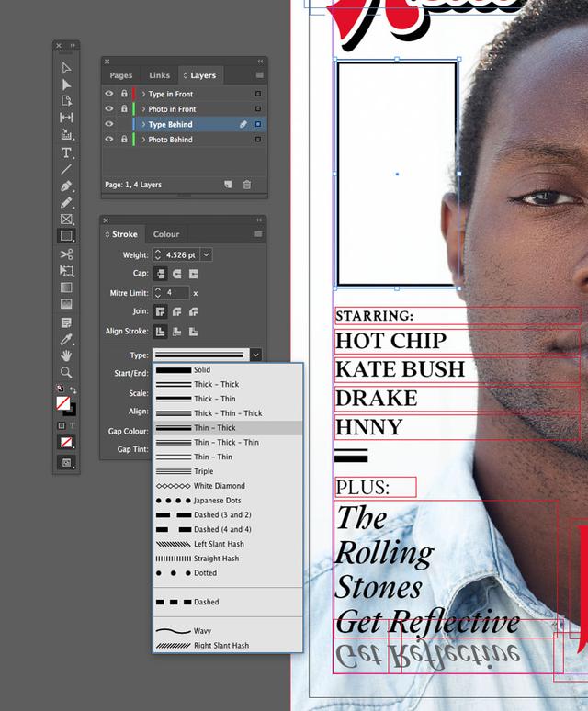Unlock the Type in Front layer

pyautogui.click(x=124, y=94)
